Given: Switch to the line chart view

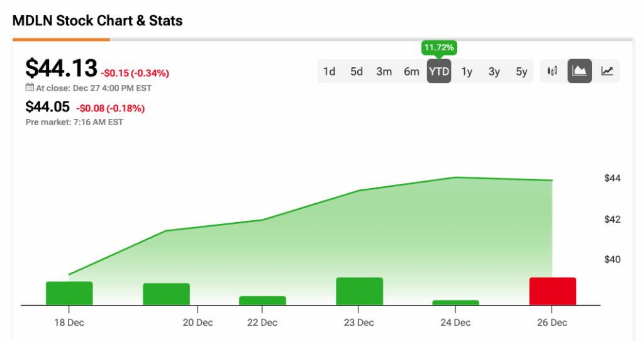Looking at the screenshot, I should pos(607,71).
